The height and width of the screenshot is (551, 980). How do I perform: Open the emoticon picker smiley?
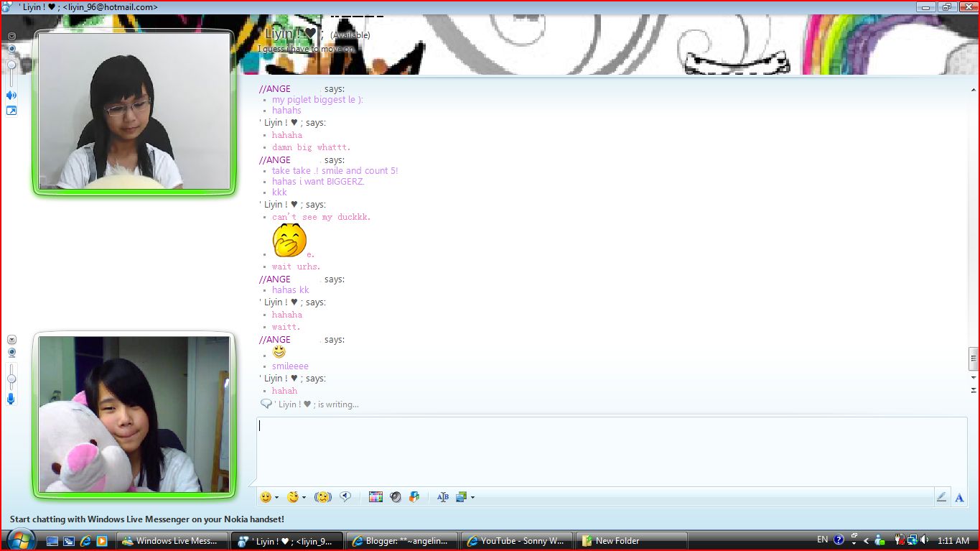[x=266, y=496]
